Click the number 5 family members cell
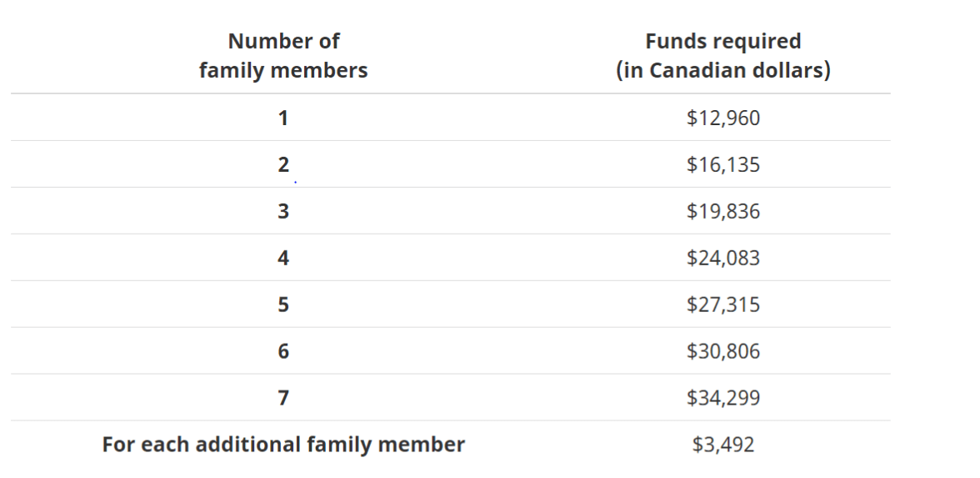The height and width of the screenshot is (478, 980). [283, 304]
